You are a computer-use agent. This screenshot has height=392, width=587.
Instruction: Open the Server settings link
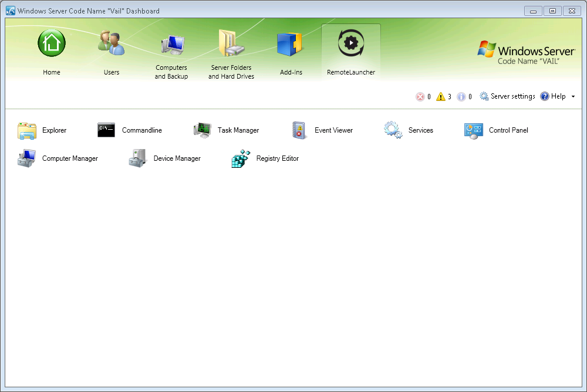513,96
